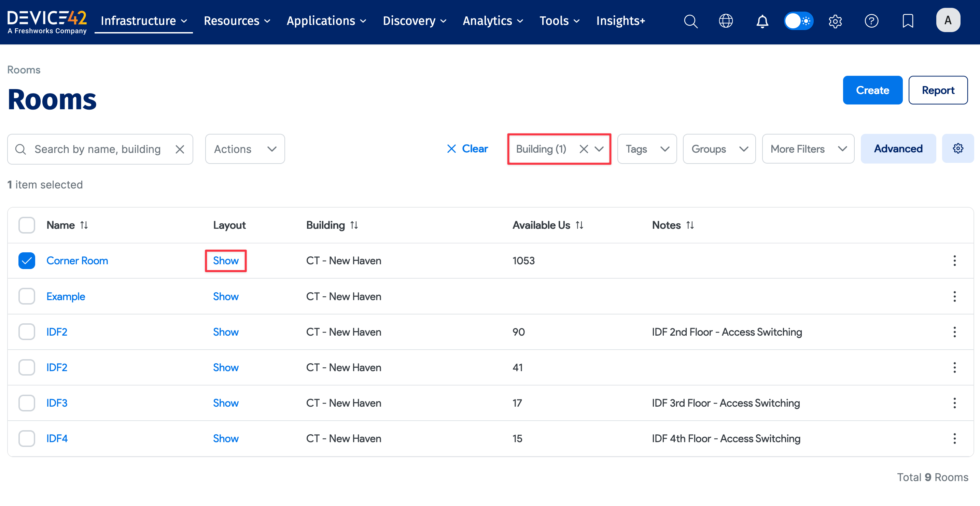Open the Discovery menu
This screenshot has width=980, height=506.
(x=414, y=21)
